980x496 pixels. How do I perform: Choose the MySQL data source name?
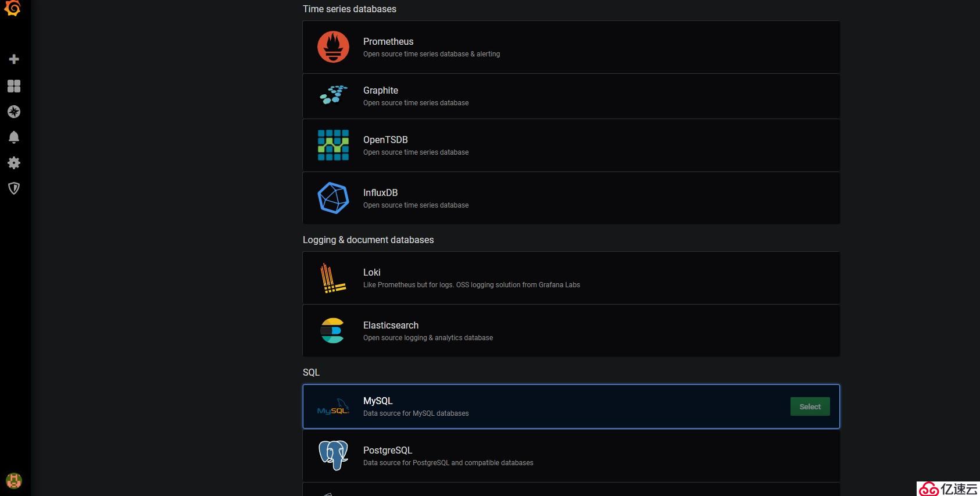378,401
